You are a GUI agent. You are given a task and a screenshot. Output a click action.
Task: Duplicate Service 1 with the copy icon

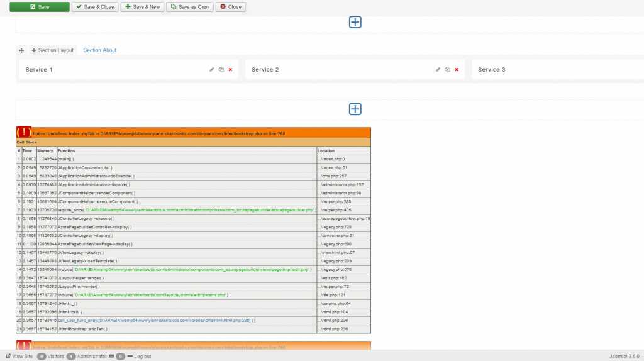pos(221,70)
